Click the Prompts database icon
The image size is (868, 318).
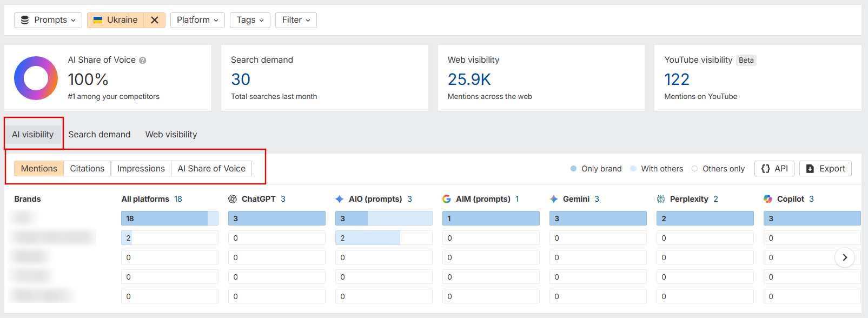[x=25, y=20]
